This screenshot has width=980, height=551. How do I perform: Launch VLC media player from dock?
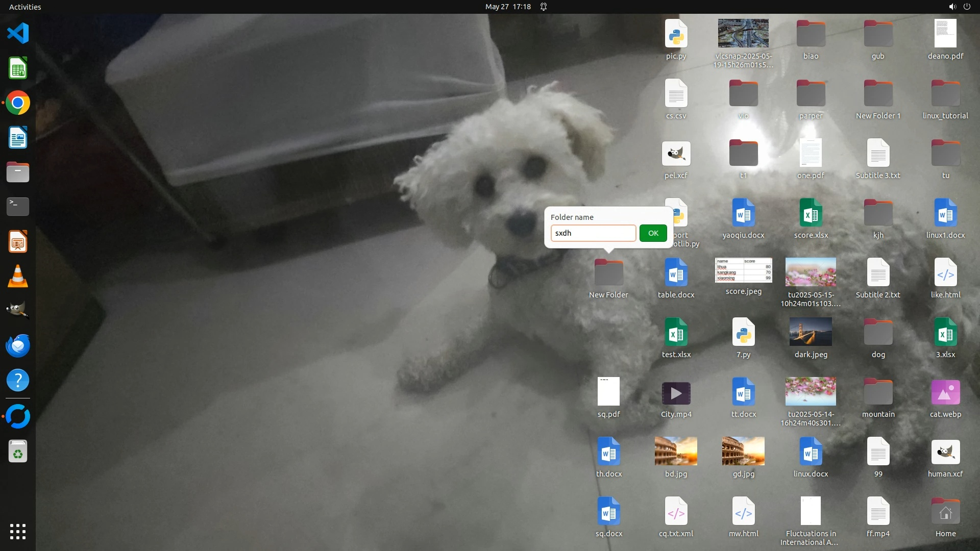tap(18, 277)
